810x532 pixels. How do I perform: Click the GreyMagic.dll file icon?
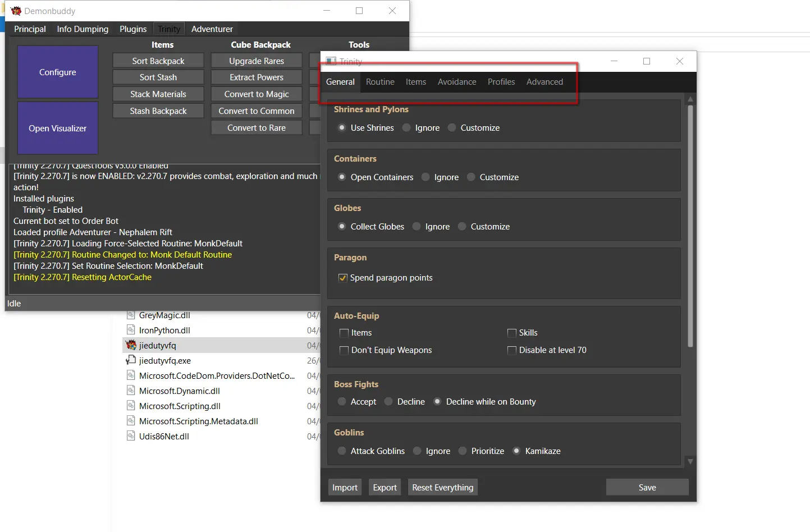click(x=131, y=315)
